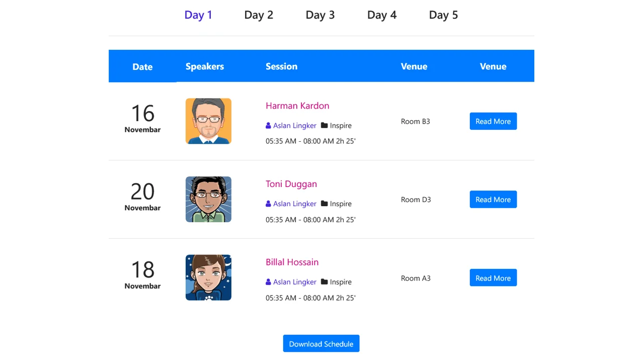The width and height of the screenshot is (644, 362).
Task: Open the Harman Kardon speaker link
Action: tap(297, 106)
